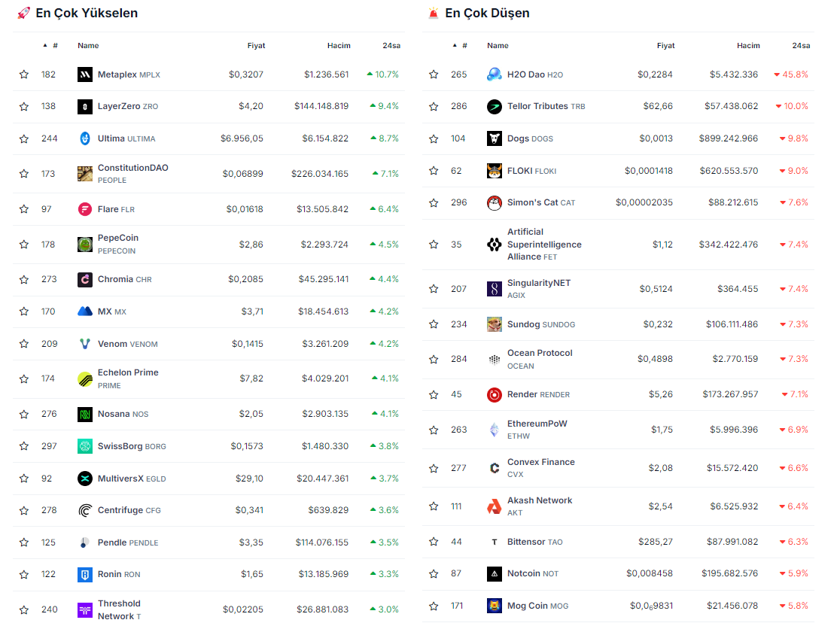840x623 pixels.
Task: Click the En Çok Düşen heading
Action: 488,13
